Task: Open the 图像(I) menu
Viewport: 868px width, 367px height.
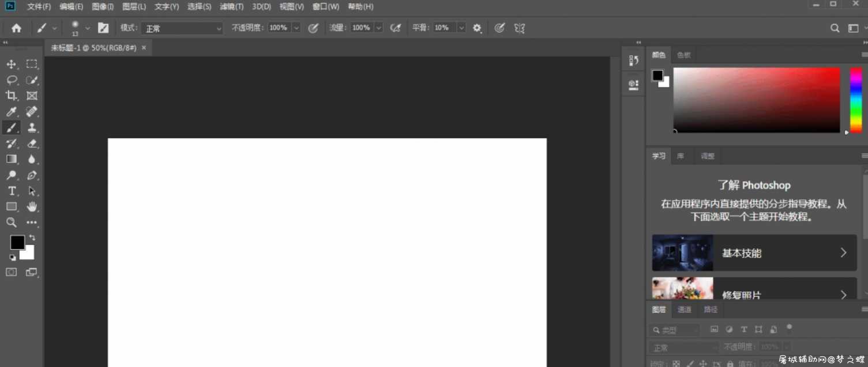Action: pos(103,7)
